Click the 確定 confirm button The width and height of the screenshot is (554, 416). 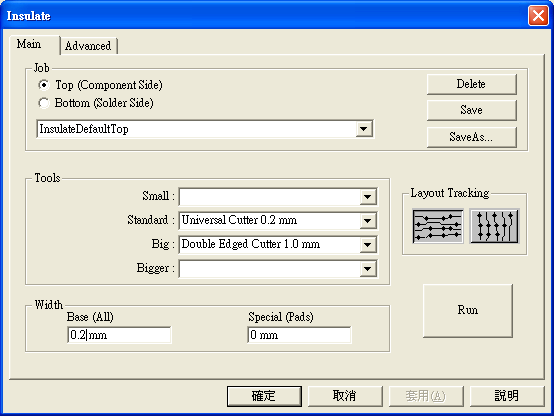[264, 396]
